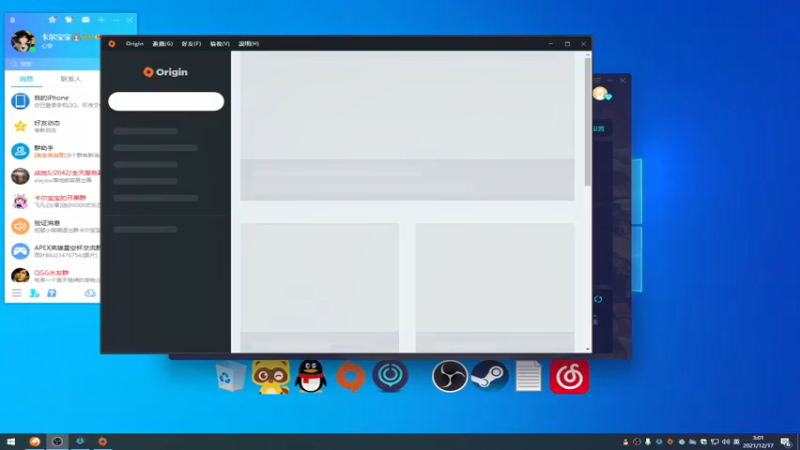The height and width of the screenshot is (450, 800).
Task: Open the notification center icon in the taskbar
Action: point(786,442)
